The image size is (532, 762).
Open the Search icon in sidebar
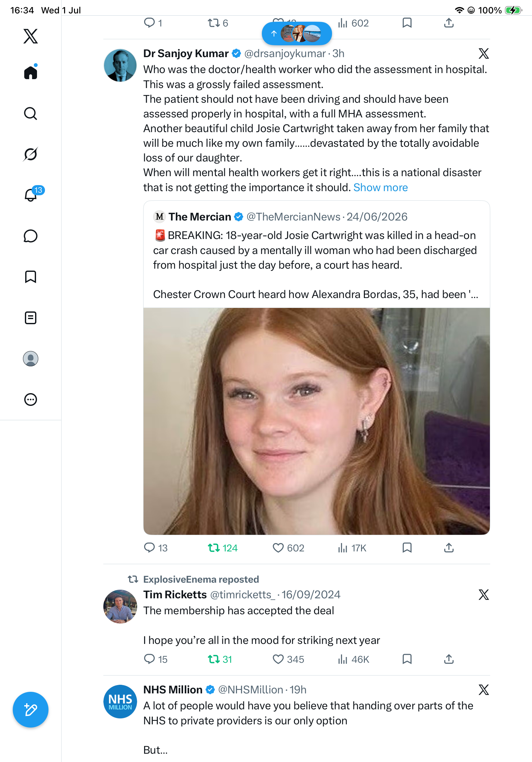point(31,114)
